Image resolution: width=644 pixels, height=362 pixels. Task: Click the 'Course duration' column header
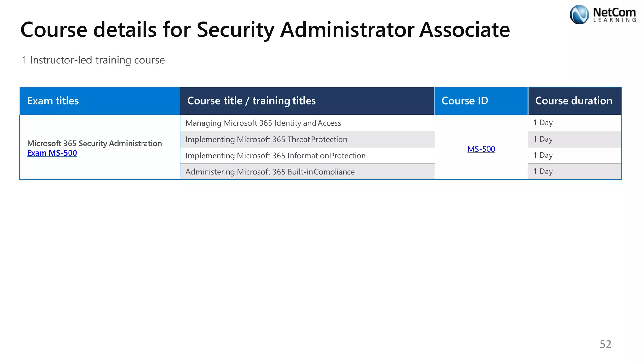(575, 101)
